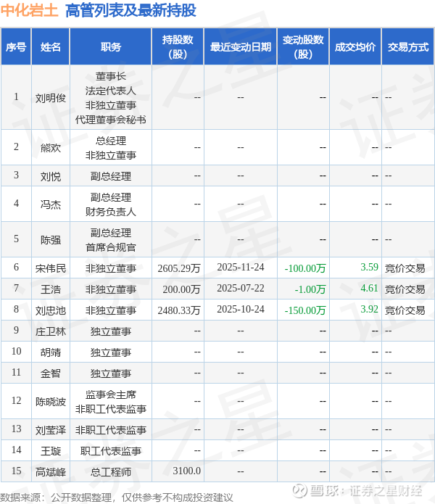The height and width of the screenshot is (504, 435).
Task: Click 副总经理 in 刘悦's row
Action: [111, 176]
